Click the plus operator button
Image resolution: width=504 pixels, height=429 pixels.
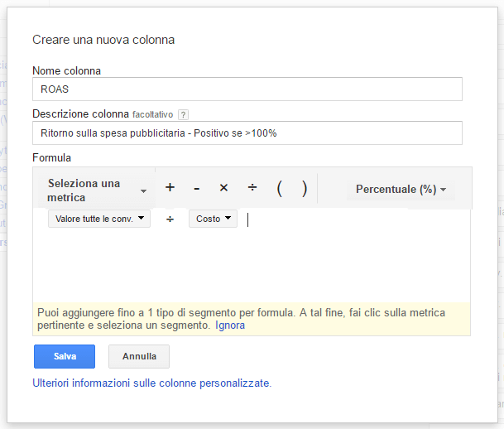(170, 187)
